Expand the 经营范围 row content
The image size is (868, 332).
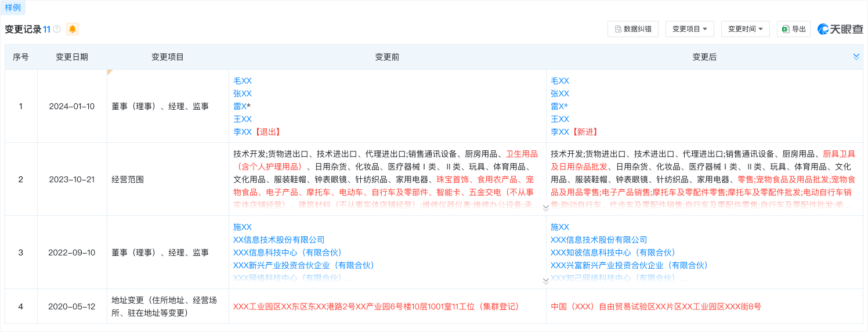[x=545, y=207]
